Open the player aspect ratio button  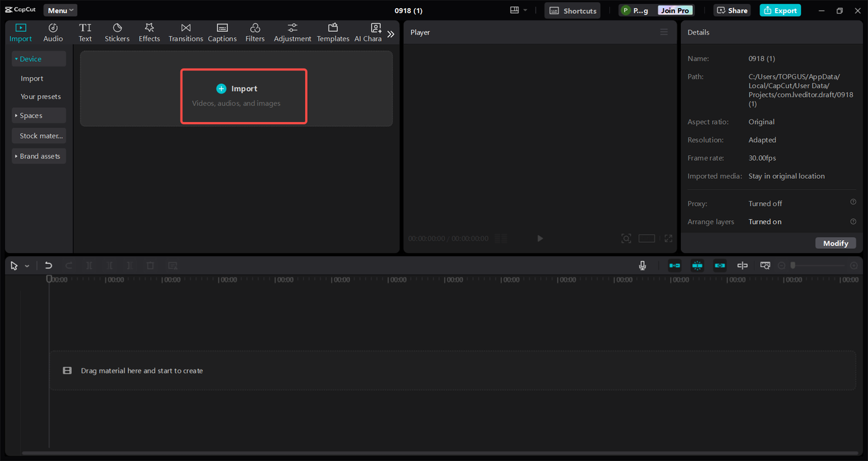646,239
